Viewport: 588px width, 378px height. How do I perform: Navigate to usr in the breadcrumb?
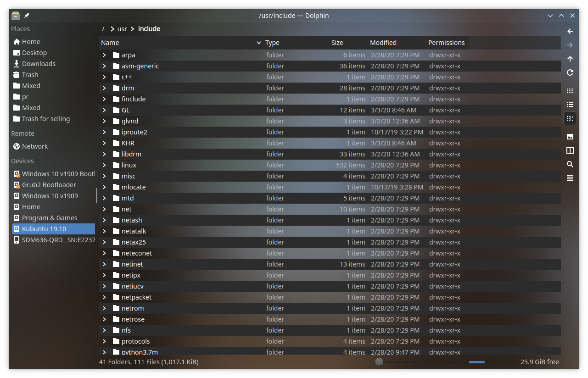coord(122,29)
